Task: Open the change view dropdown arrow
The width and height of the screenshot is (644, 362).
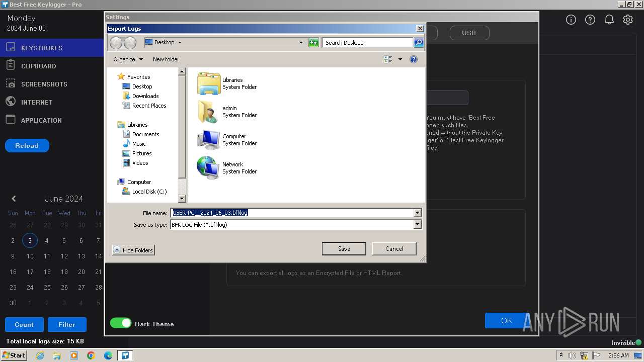Action: (400, 59)
